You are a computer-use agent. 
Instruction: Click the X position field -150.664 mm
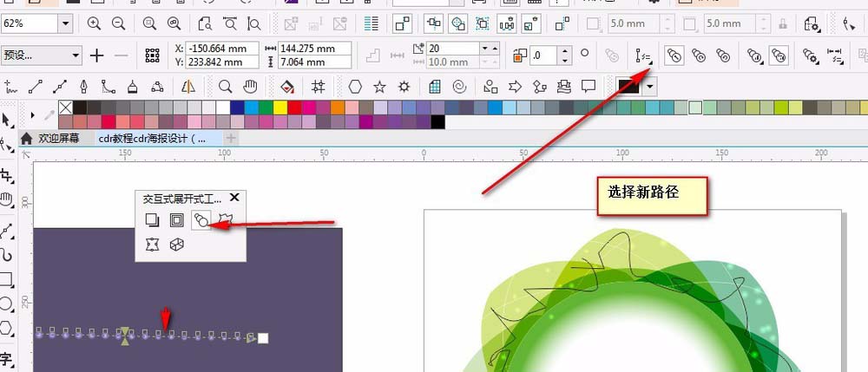pos(222,48)
